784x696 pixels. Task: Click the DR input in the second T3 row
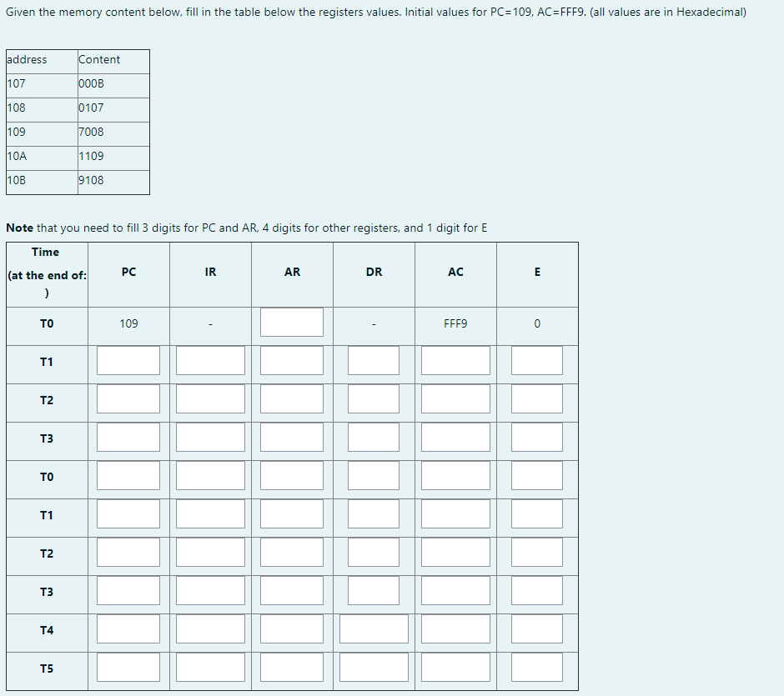pyautogui.click(x=374, y=591)
